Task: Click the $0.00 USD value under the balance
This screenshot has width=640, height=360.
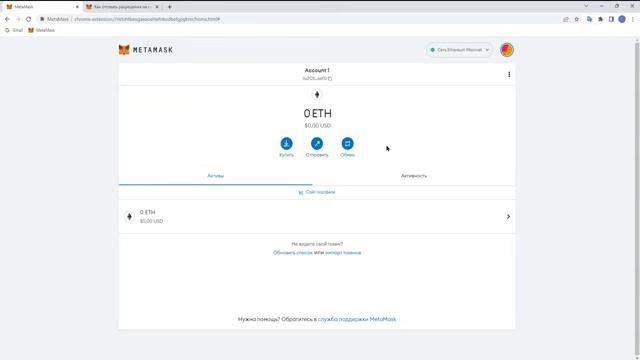Action: (x=318, y=126)
